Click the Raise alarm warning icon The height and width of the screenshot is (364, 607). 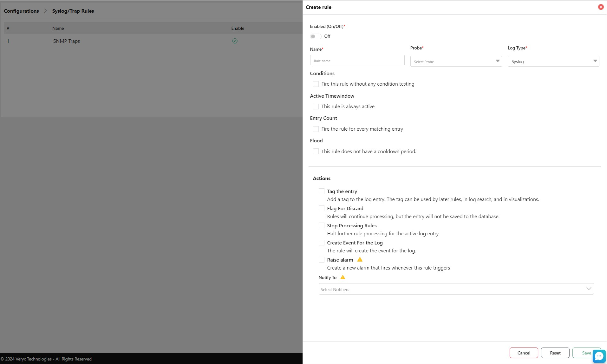click(x=360, y=260)
